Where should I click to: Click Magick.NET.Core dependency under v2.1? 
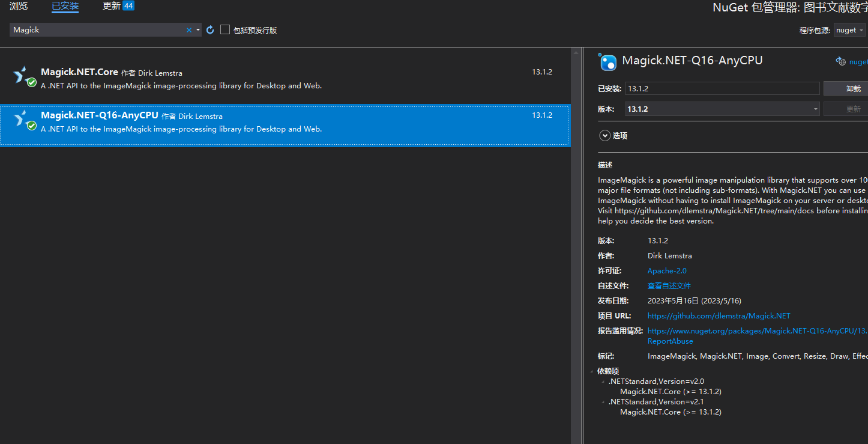671,412
